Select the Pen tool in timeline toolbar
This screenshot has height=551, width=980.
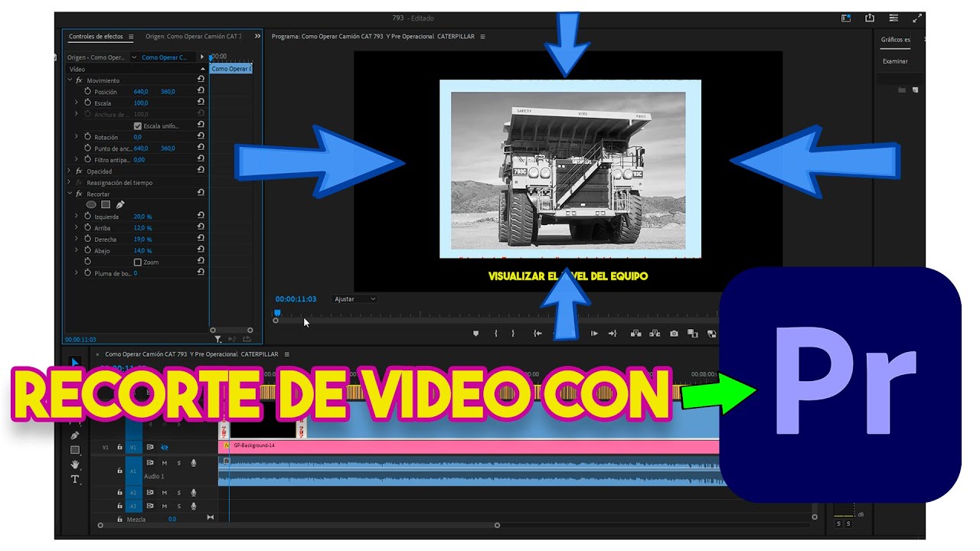[x=75, y=435]
